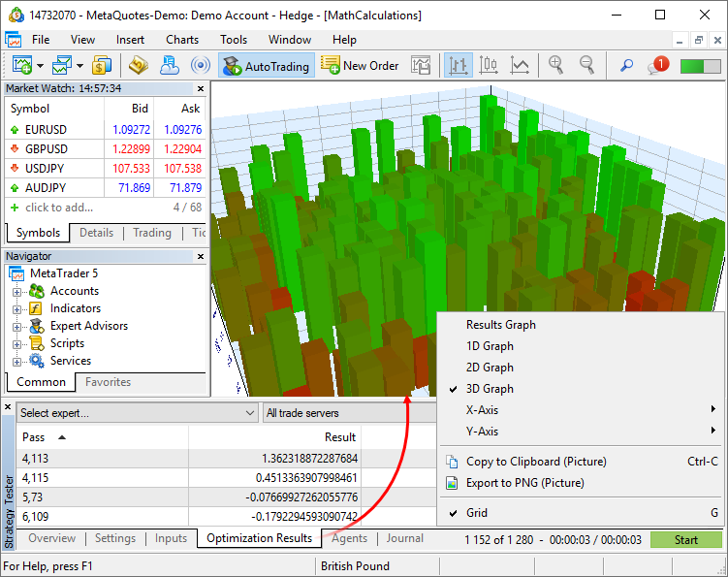Open the notifications chat icon
The image size is (728, 577).
coord(658,66)
